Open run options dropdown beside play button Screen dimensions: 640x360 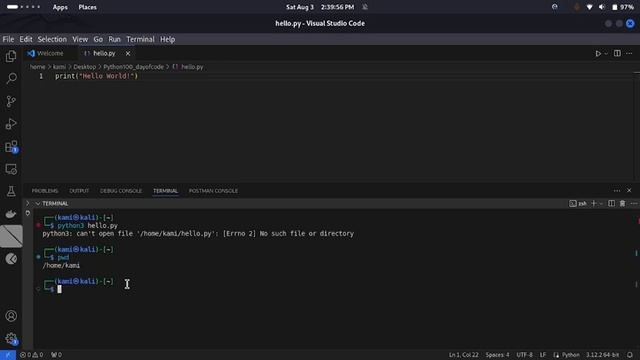tap(606, 53)
